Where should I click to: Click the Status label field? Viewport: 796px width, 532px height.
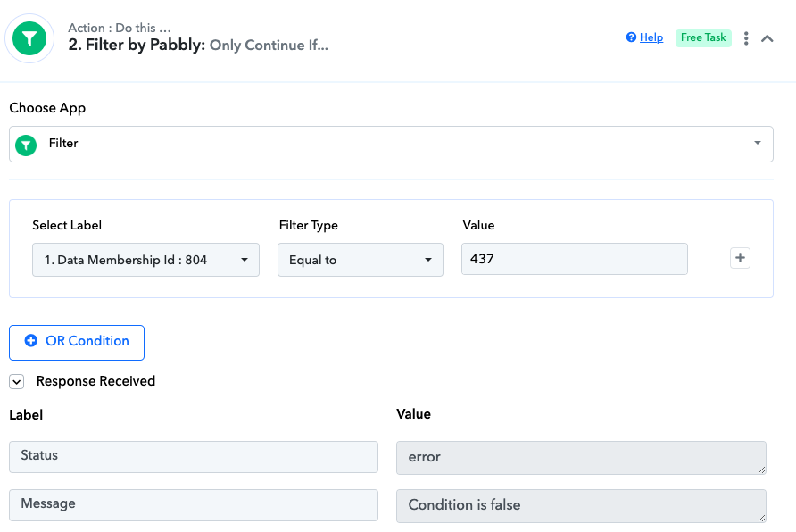194,457
